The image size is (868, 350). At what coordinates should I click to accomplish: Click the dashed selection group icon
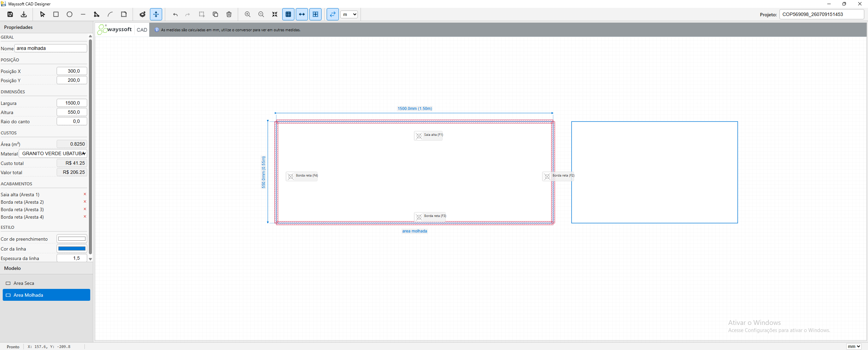202,14
